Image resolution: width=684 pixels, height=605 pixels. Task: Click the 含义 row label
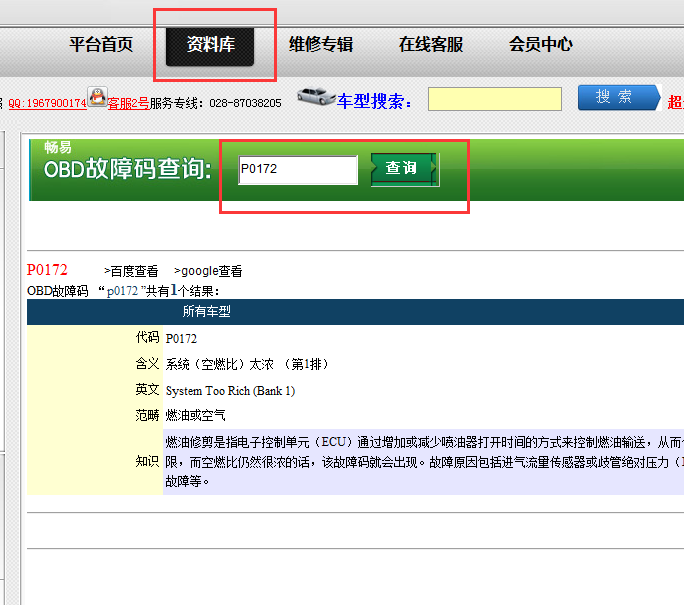[147, 363]
